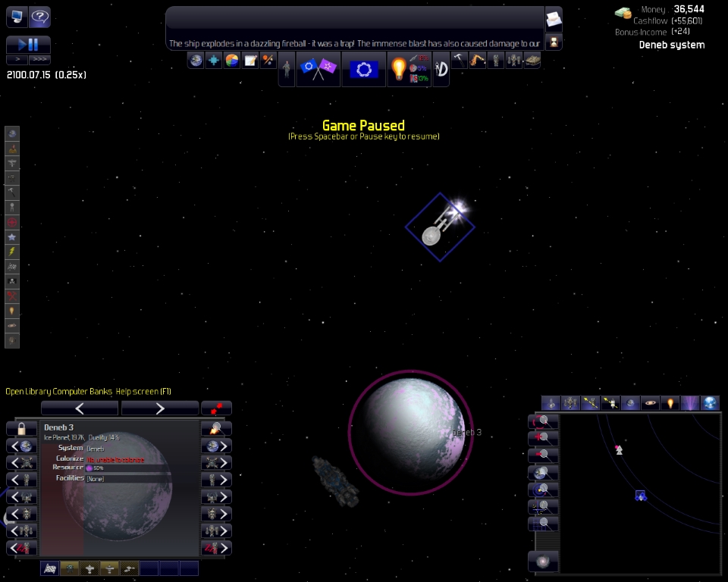728x582 pixels.
Task: Open single ship list icon in top toolbar
Action: click(496, 61)
